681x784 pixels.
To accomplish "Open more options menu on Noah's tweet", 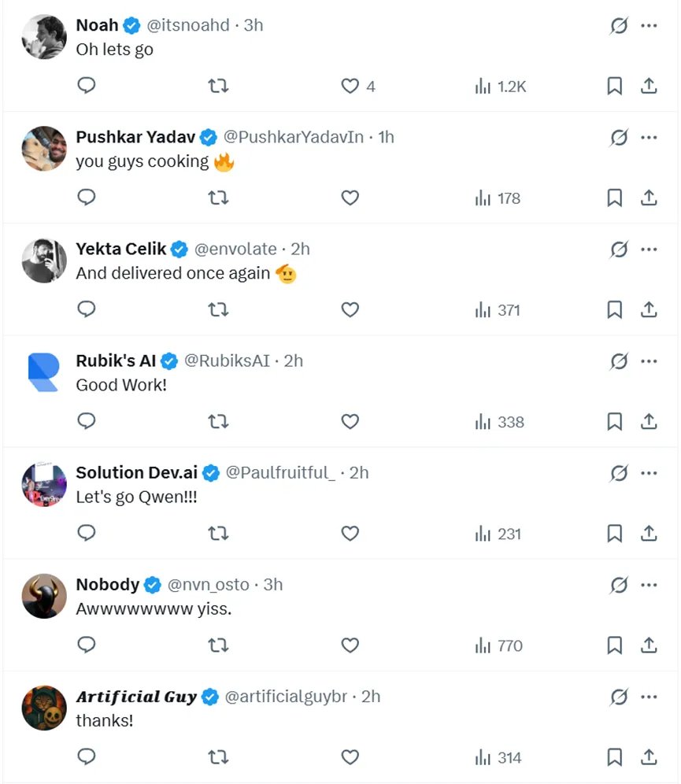I will pyautogui.click(x=649, y=26).
